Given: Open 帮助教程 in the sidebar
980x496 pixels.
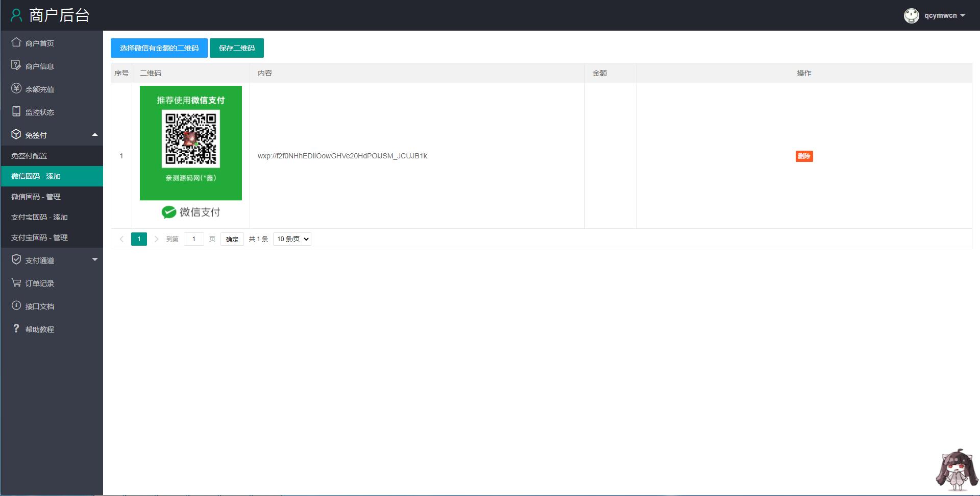Looking at the screenshot, I should [x=52, y=329].
